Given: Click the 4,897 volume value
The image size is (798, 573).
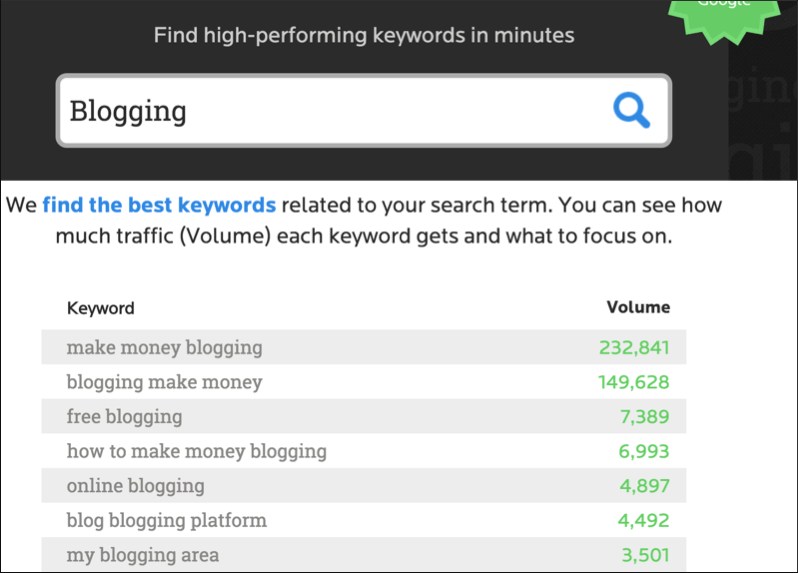Looking at the screenshot, I should 644,486.
